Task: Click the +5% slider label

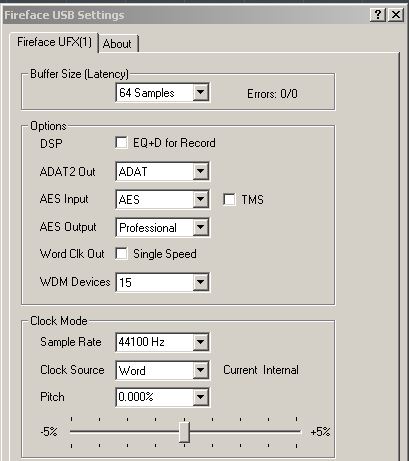Action: (320, 432)
